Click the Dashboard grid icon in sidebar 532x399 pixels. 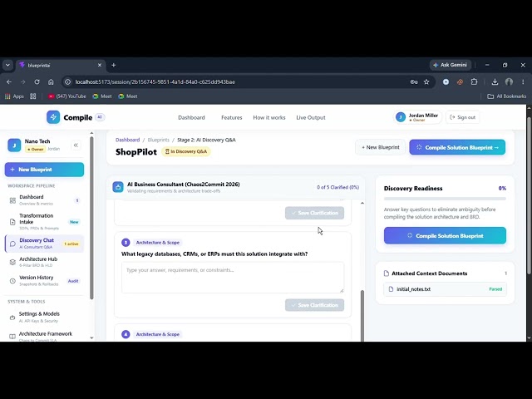[x=12, y=200]
